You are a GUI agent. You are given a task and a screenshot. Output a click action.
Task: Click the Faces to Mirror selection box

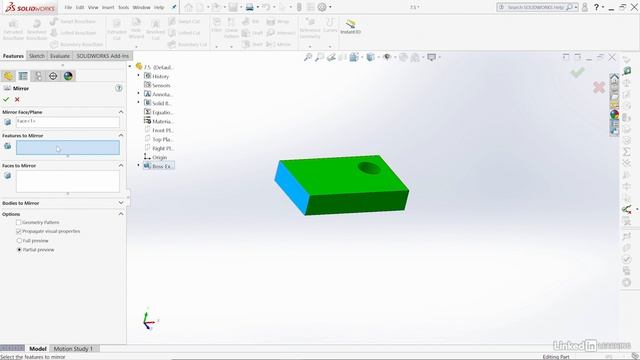tap(68, 181)
